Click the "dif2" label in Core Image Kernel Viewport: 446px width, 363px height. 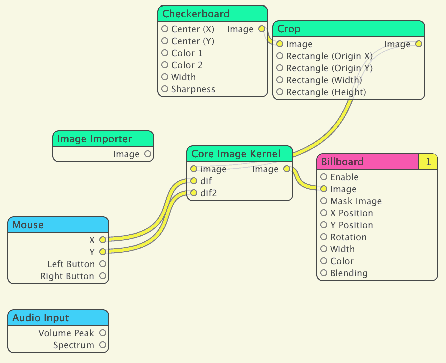point(209,193)
